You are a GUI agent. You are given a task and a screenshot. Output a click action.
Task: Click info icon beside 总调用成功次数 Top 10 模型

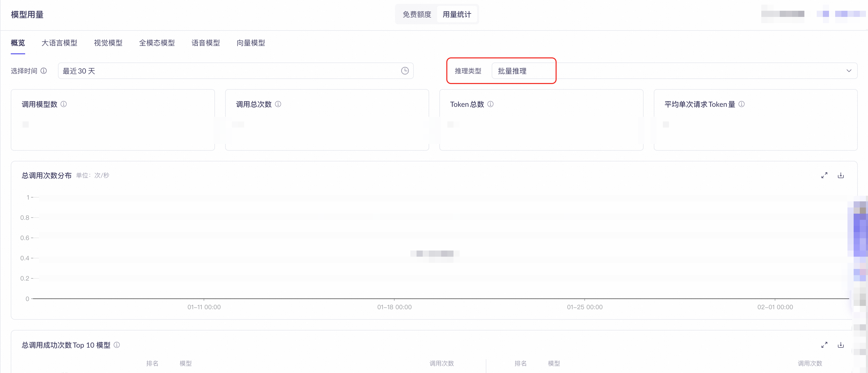click(117, 345)
